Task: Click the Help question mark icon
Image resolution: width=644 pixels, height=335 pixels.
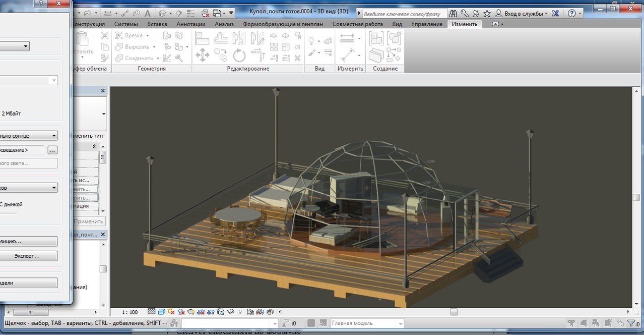Action: [x=571, y=13]
